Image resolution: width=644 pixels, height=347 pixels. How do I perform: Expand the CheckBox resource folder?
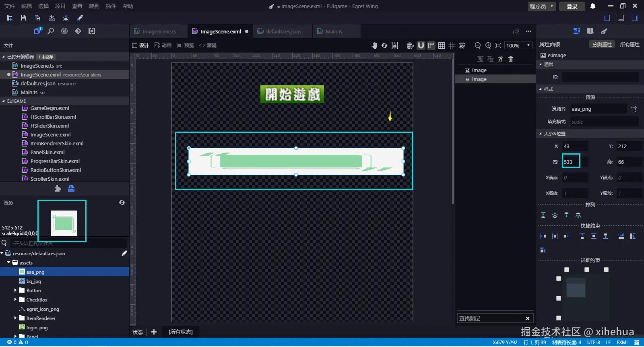16,299
